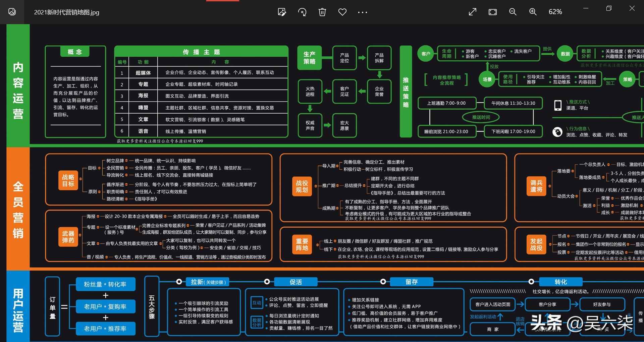Image resolution: width=644 pixels, height=342 pixels.
Task: Click the 推送时间 oval label
Action: pos(481,117)
